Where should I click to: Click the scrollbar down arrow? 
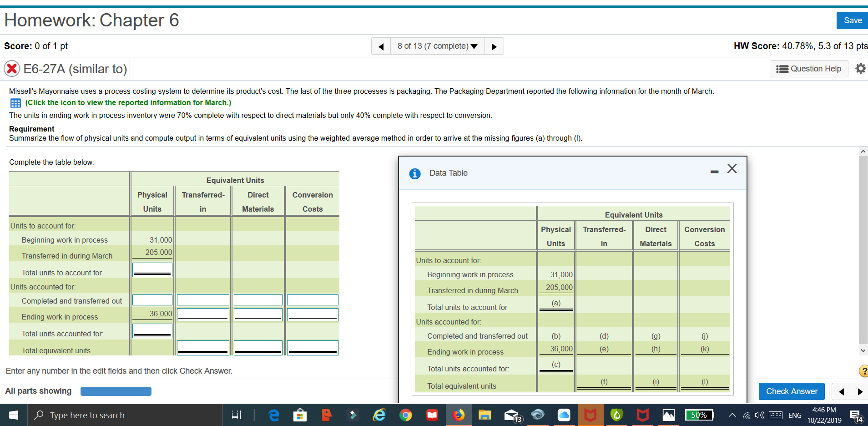pos(863,350)
